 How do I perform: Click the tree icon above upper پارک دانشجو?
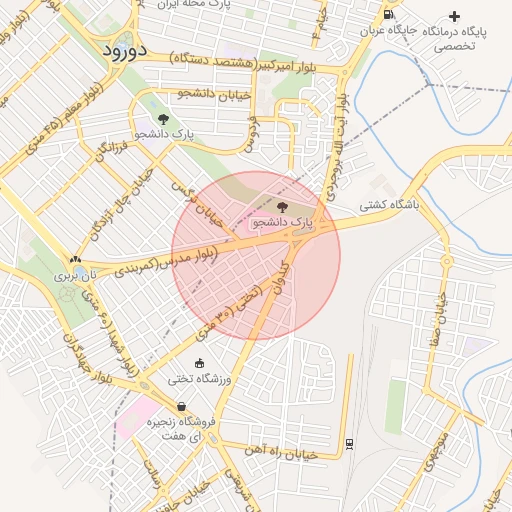tap(163, 119)
